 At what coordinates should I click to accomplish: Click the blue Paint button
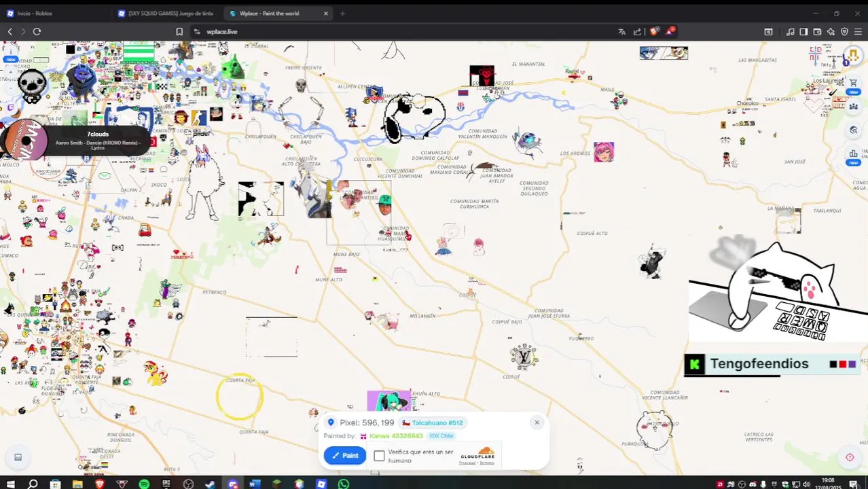coord(345,456)
